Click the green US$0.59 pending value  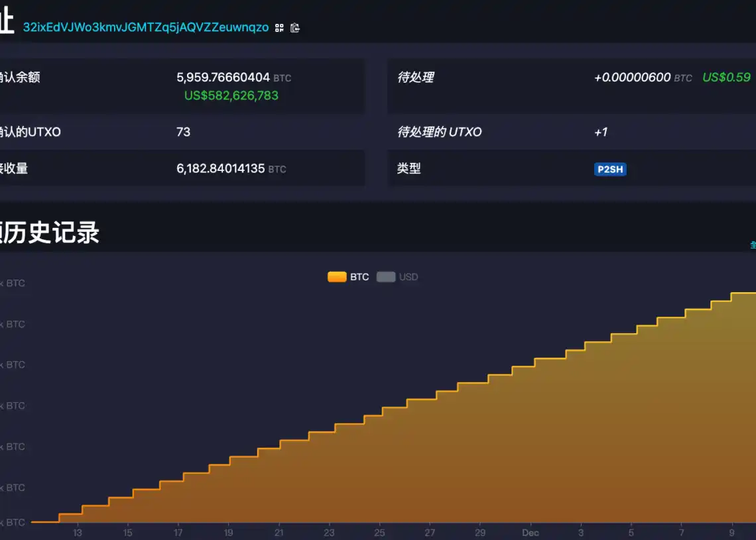(726, 78)
